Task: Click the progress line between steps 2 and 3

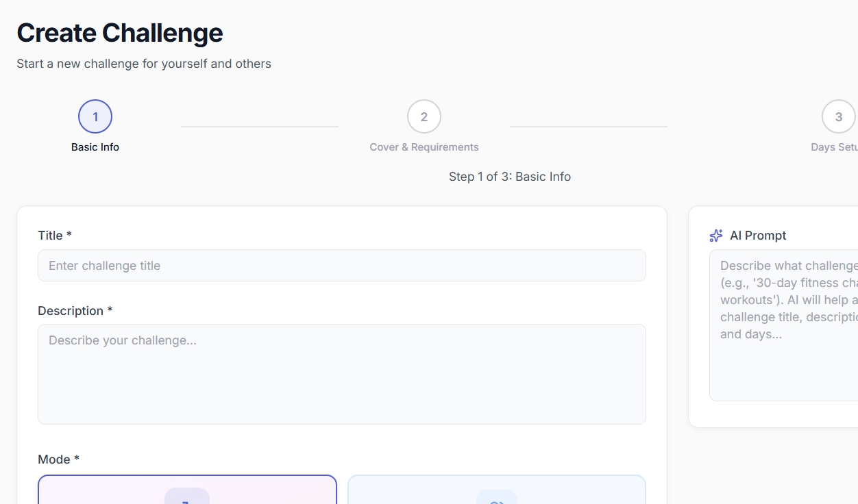Action: pos(588,127)
